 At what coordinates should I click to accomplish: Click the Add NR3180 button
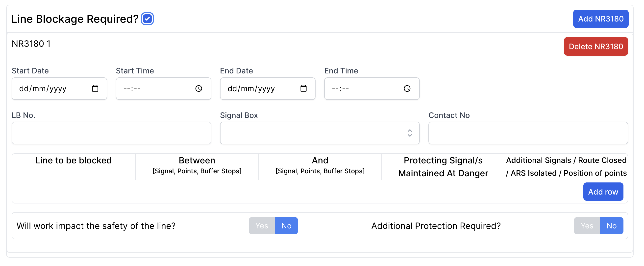click(x=600, y=19)
